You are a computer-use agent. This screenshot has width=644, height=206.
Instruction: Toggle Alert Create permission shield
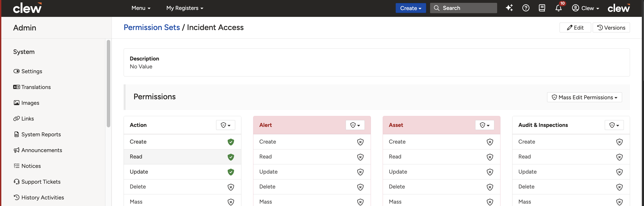click(360, 142)
